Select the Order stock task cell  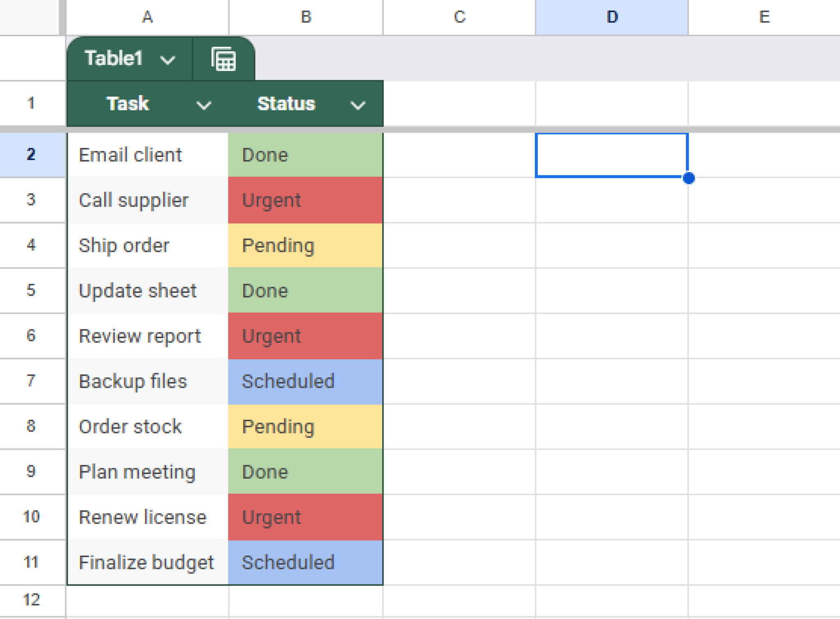(148, 426)
